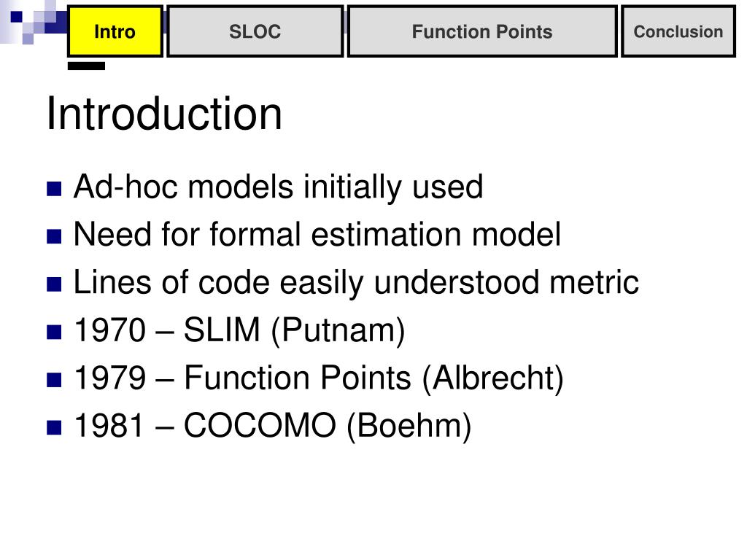Go to the Conclusion tab
747x560 pixels.
pos(678,31)
